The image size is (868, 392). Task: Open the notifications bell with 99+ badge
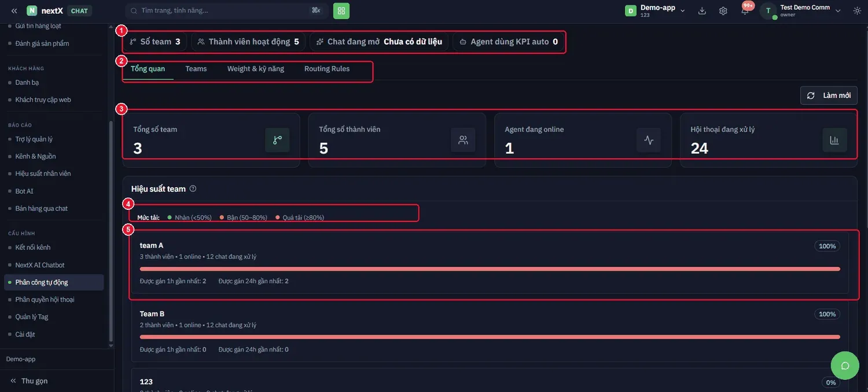pos(745,10)
